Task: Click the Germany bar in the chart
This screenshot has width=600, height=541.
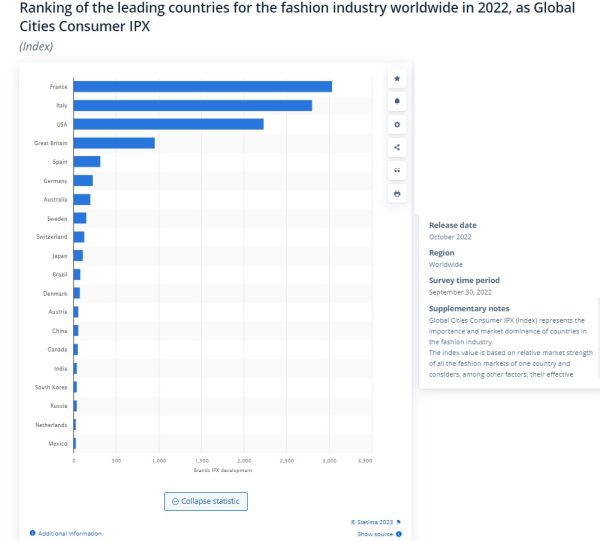Action: 83,181
